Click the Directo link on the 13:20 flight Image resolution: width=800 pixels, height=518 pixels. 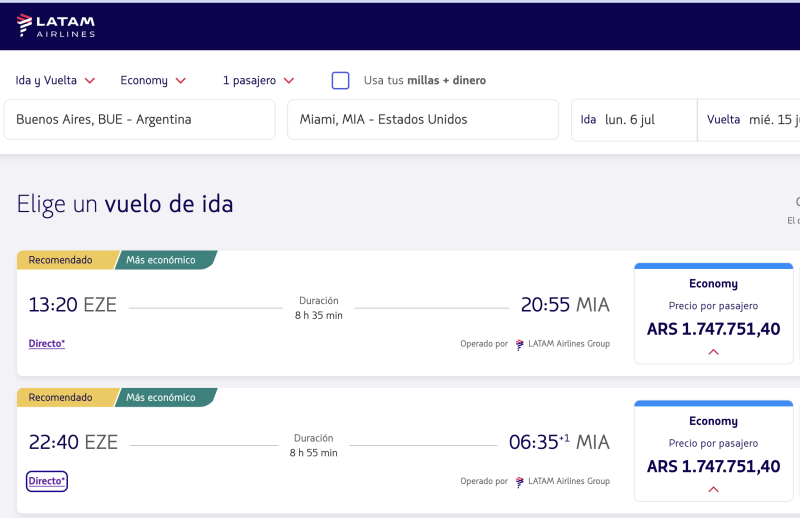tap(47, 343)
